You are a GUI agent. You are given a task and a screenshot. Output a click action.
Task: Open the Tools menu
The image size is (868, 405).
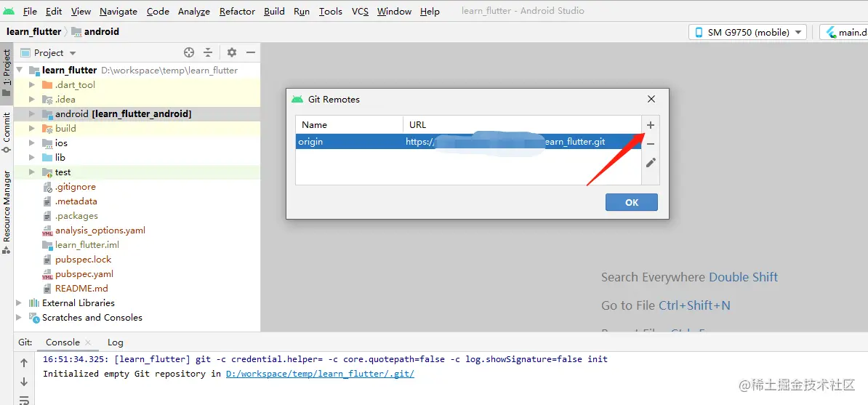point(331,11)
